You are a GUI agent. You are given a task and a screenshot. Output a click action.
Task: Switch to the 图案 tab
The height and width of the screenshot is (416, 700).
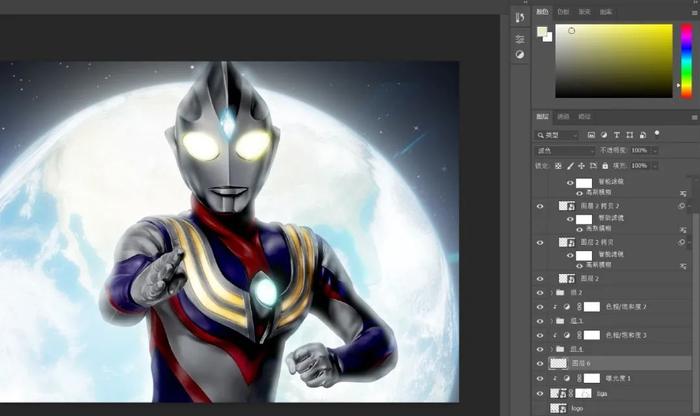(606, 12)
